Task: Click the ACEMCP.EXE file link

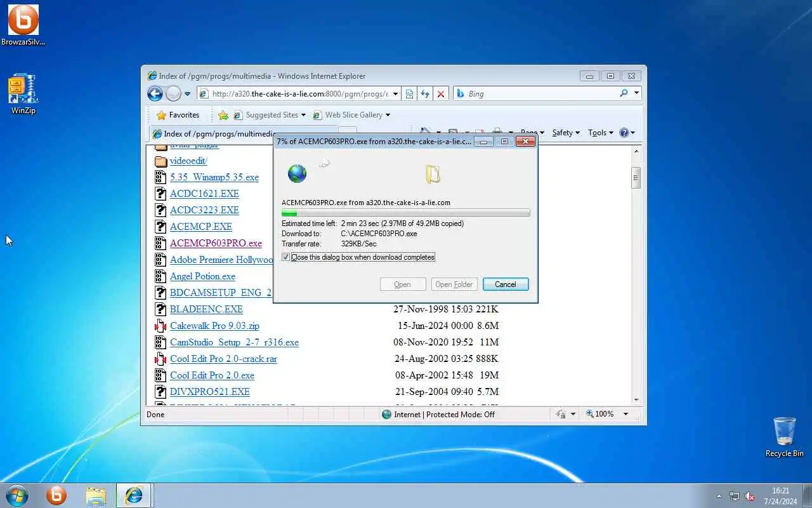Action: point(201,227)
